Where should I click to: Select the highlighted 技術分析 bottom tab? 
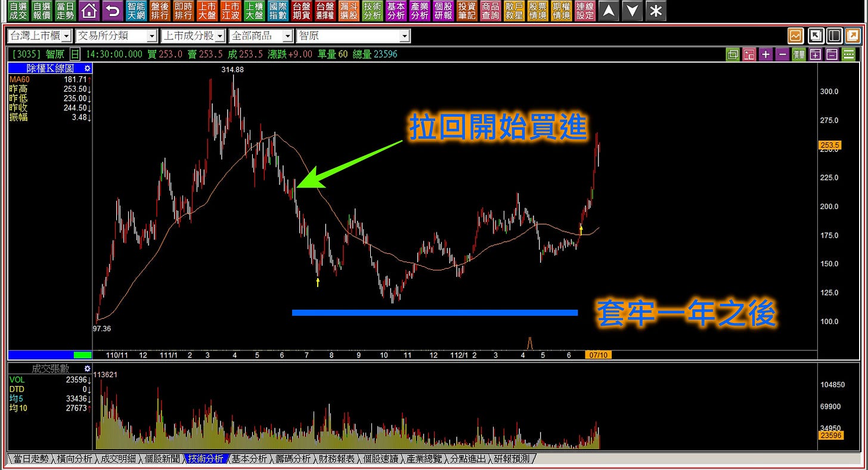pyautogui.click(x=206, y=459)
